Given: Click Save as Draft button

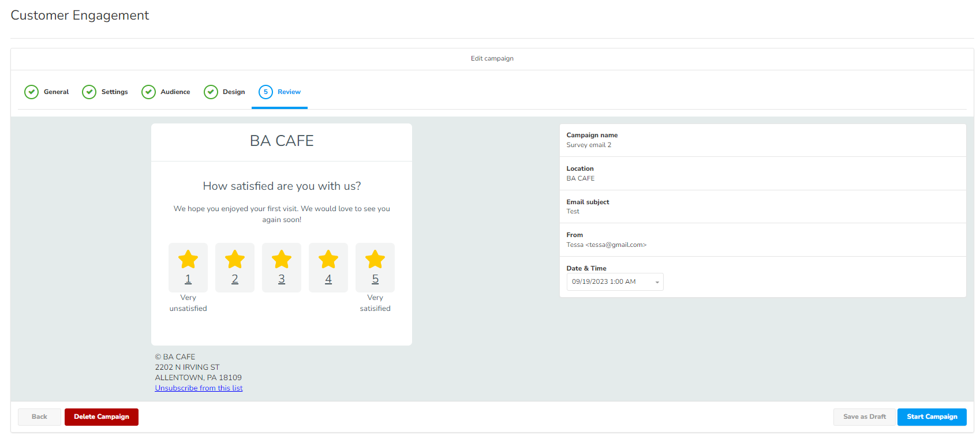Looking at the screenshot, I should point(864,417).
